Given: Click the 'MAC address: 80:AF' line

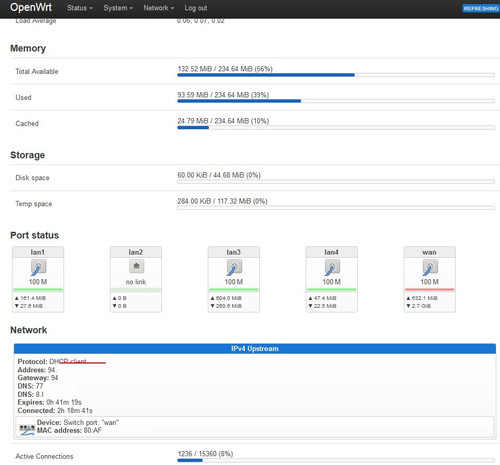Looking at the screenshot, I should tap(69, 431).
